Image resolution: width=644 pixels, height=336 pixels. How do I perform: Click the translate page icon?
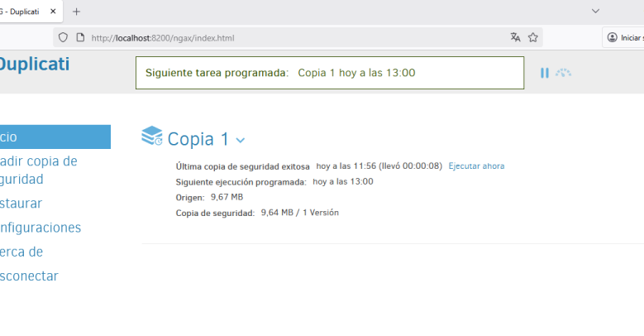click(515, 37)
